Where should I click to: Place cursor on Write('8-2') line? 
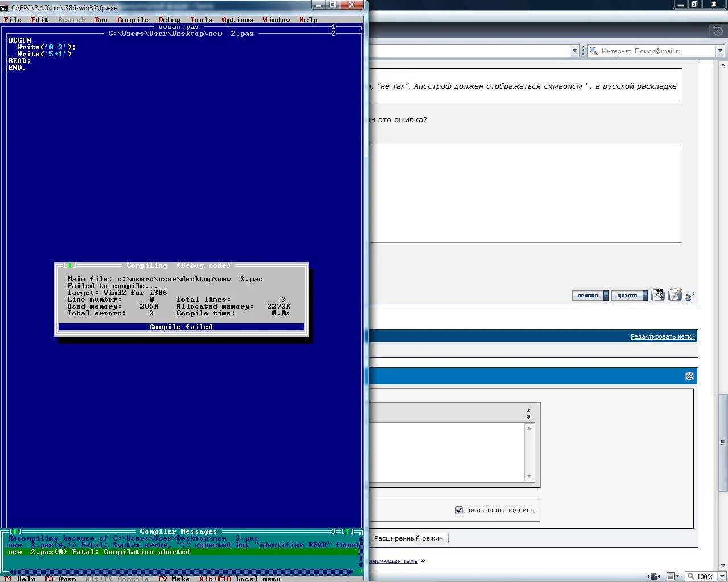(47, 47)
